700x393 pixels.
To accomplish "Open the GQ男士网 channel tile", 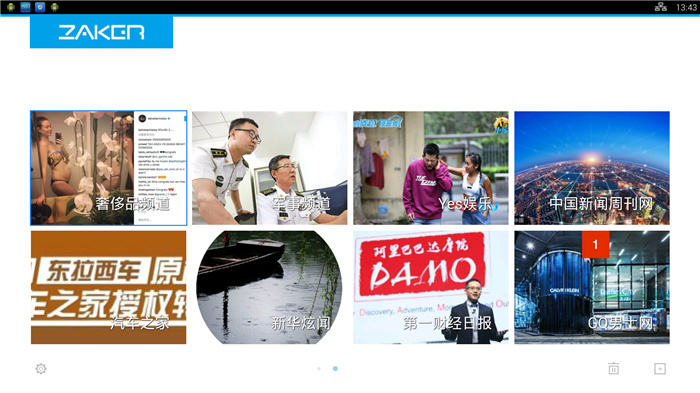I will pyautogui.click(x=592, y=287).
